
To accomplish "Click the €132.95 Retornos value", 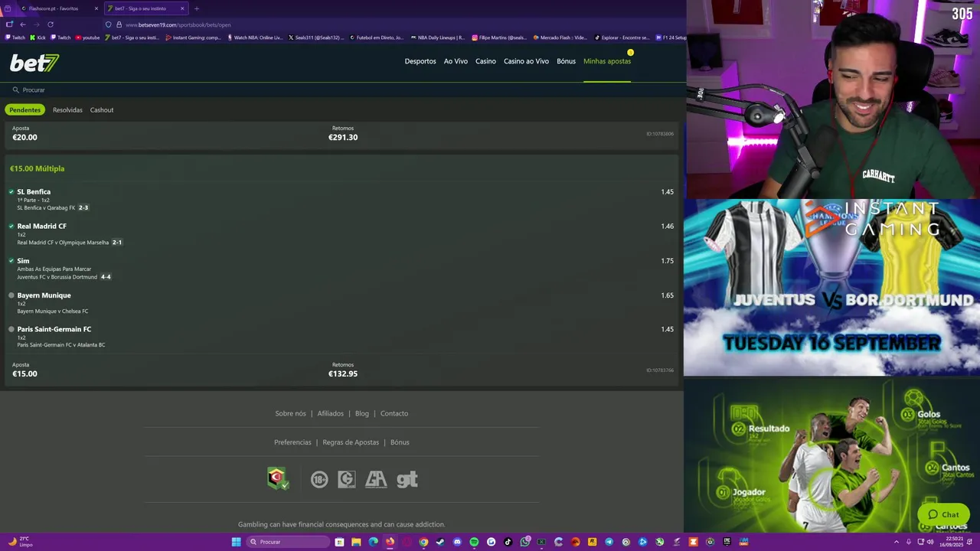I will (343, 374).
